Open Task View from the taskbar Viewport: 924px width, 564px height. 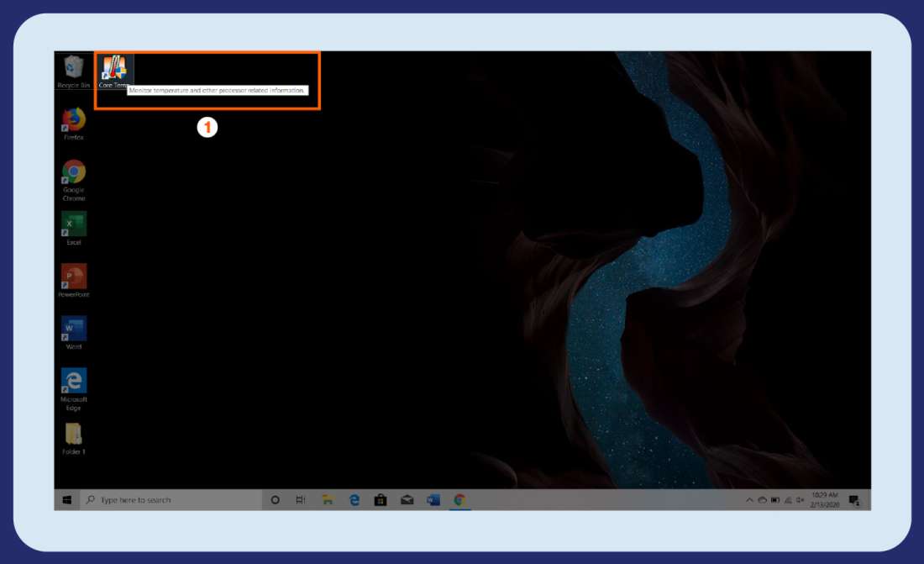(301, 500)
